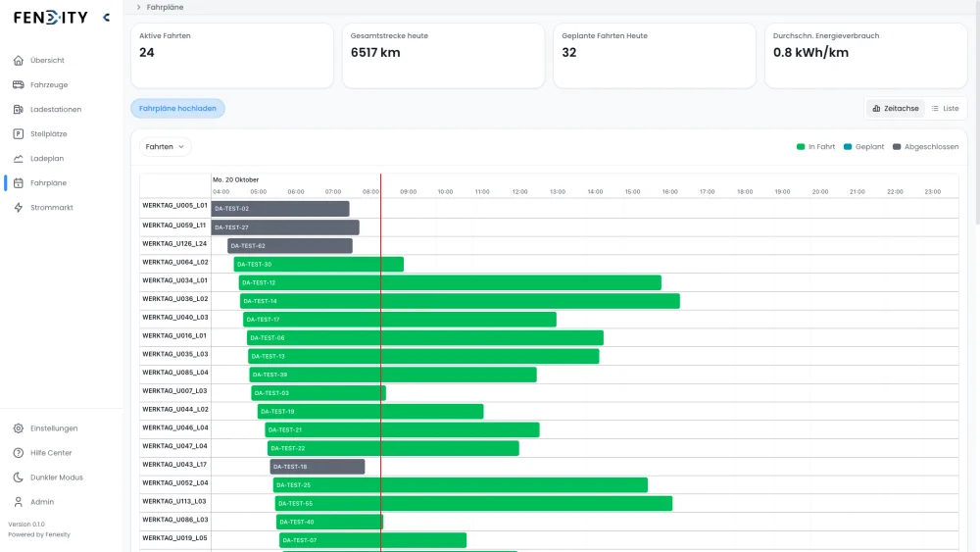The image size is (980, 552).
Task: Click the Übersicht home icon
Action: click(19, 61)
